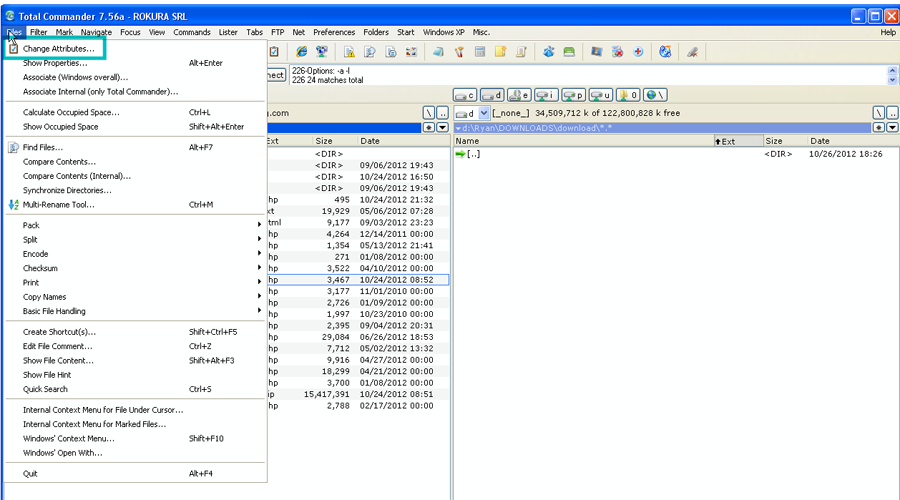Switch to network drive i button

(546, 95)
